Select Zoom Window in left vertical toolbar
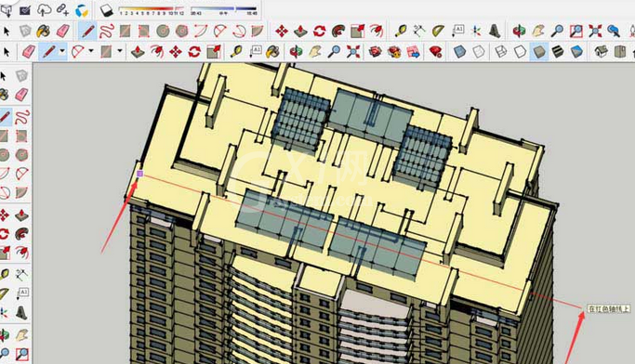 point(22,354)
